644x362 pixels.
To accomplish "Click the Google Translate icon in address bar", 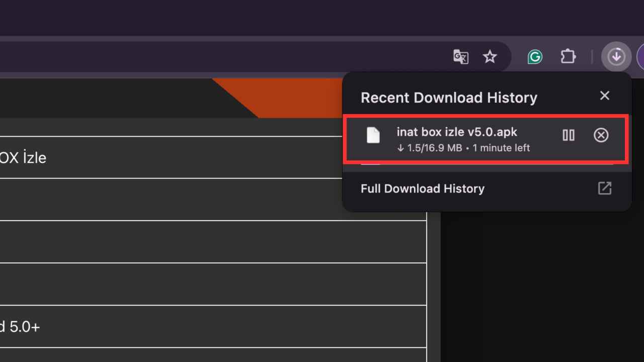I will 460,57.
